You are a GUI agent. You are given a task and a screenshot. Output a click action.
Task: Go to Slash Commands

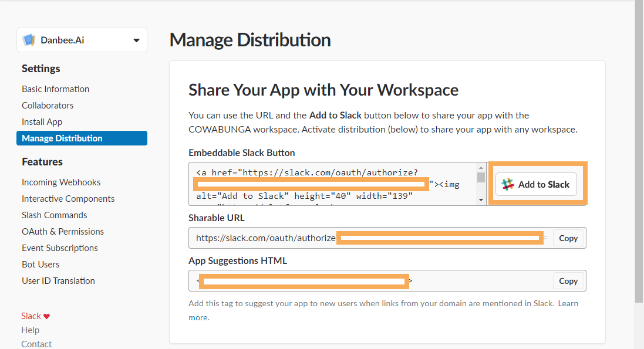(54, 215)
